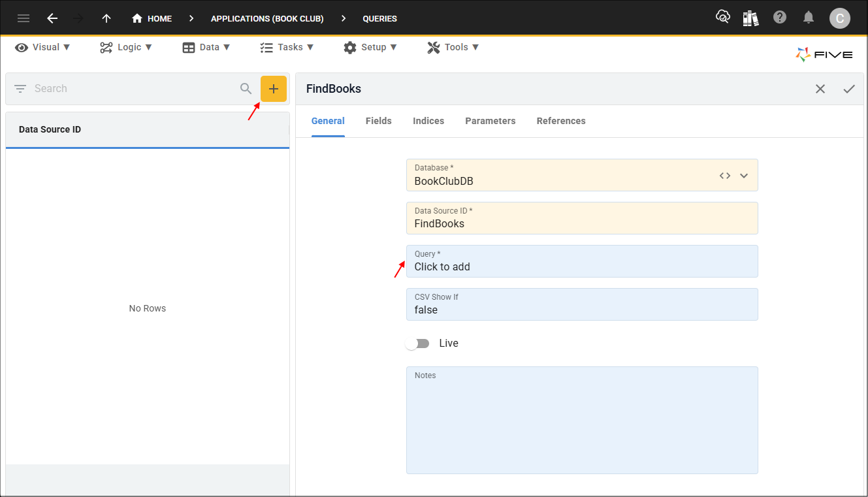Open the help icon
This screenshot has width=868, height=497.
tap(779, 18)
